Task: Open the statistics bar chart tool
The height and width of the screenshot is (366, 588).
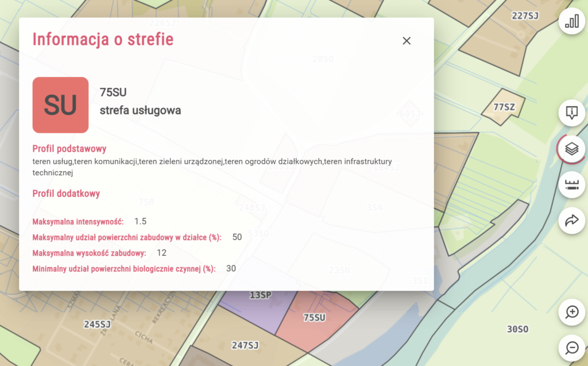Action: point(571,21)
